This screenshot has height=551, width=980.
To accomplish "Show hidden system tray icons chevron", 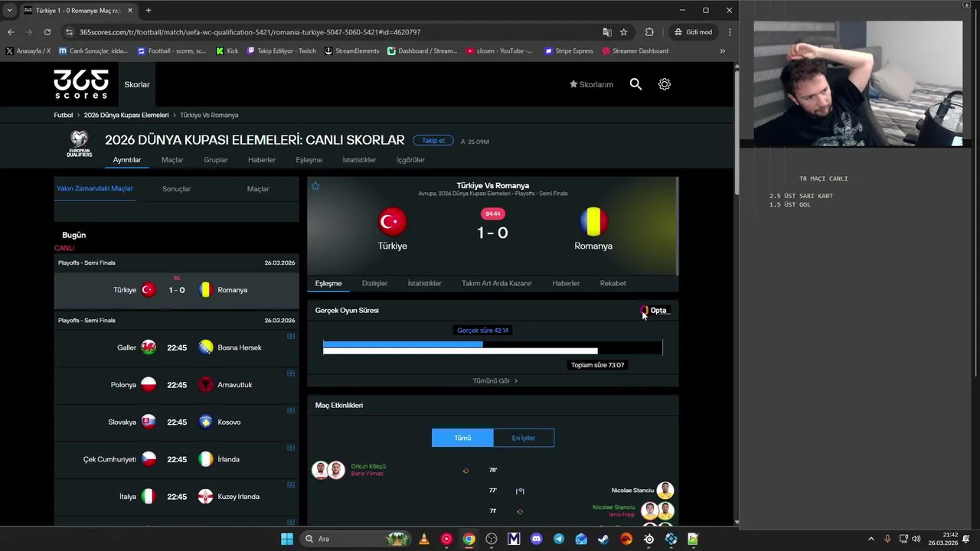I will [871, 539].
